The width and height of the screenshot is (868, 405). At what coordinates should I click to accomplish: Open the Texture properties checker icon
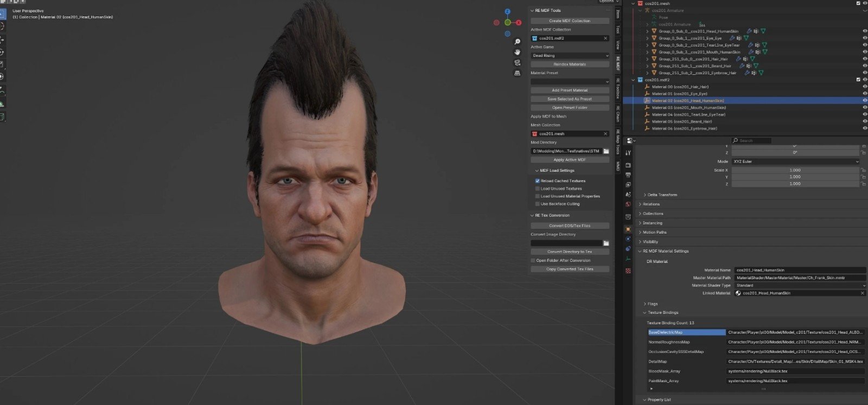click(628, 271)
